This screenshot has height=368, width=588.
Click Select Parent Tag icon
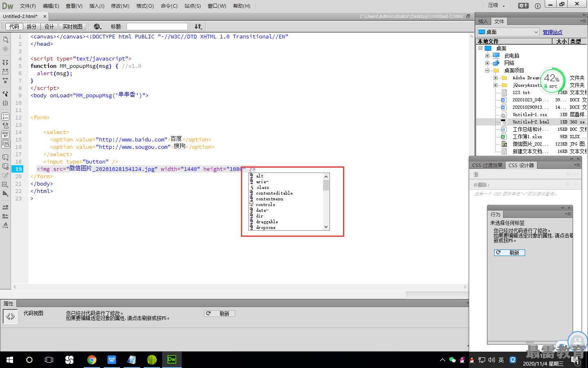coord(5,94)
